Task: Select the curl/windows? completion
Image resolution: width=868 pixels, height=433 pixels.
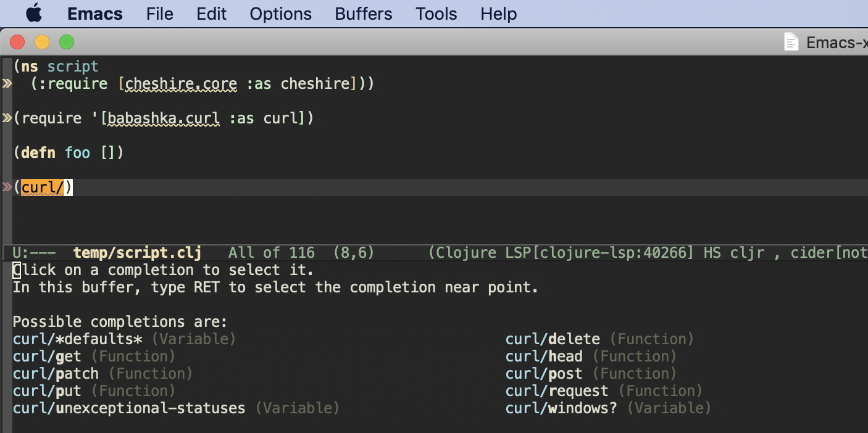Action: tap(560, 408)
